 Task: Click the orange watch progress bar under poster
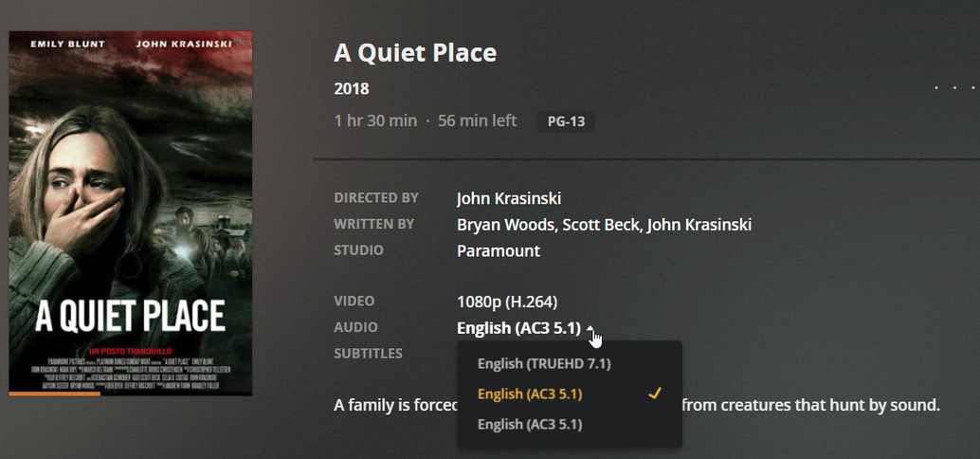tap(55, 394)
